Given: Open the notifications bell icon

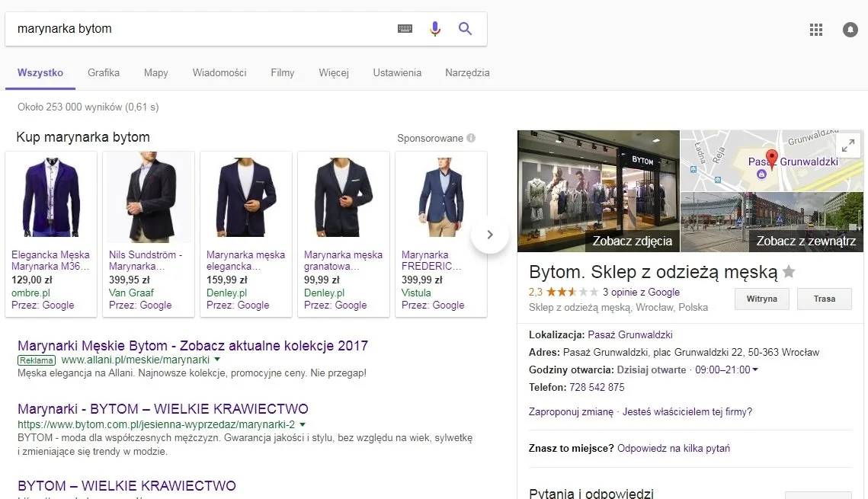Looking at the screenshot, I should point(850,29).
